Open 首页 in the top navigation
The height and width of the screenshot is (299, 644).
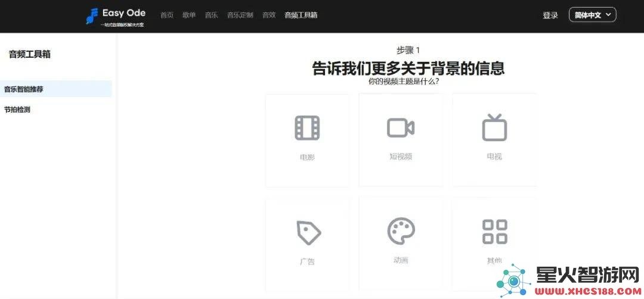(167, 15)
